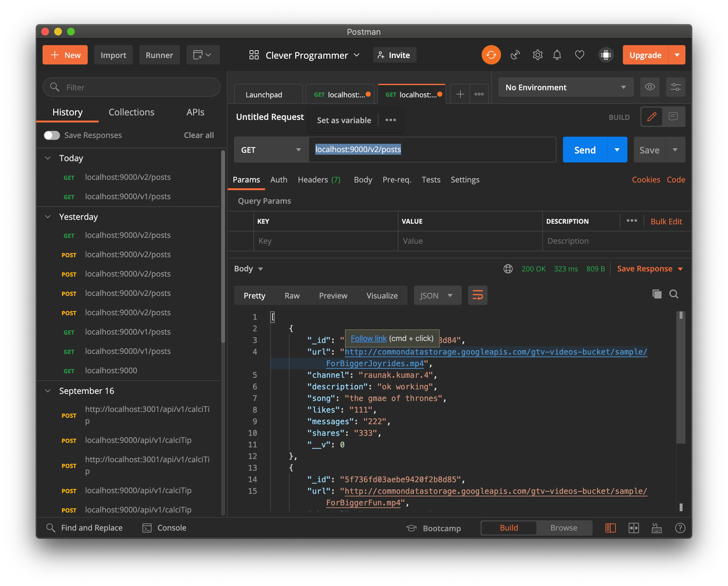
Task: Toggle line wrapping in the response viewer
Action: point(477,295)
